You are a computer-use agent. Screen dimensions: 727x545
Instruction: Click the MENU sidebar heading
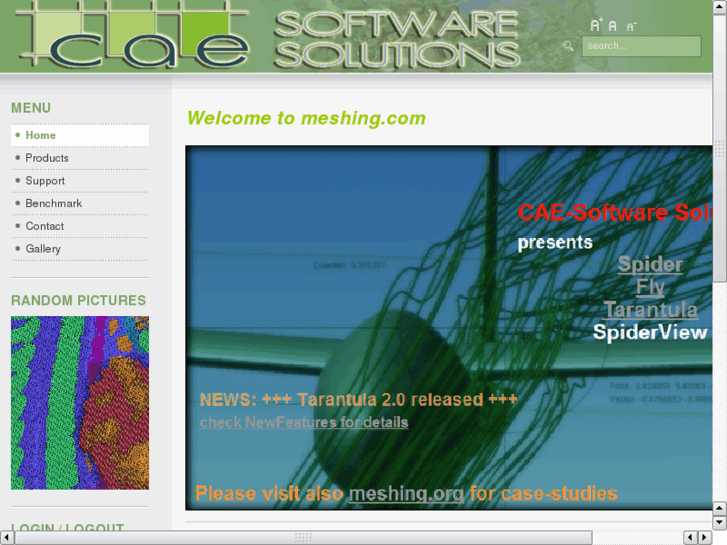(31, 108)
